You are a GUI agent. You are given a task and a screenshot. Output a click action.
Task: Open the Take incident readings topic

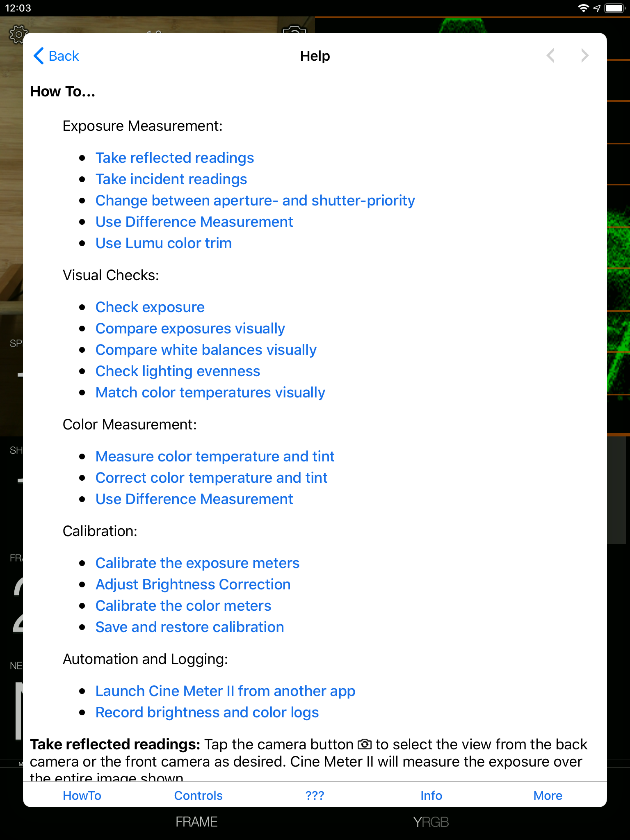[x=171, y=179]
